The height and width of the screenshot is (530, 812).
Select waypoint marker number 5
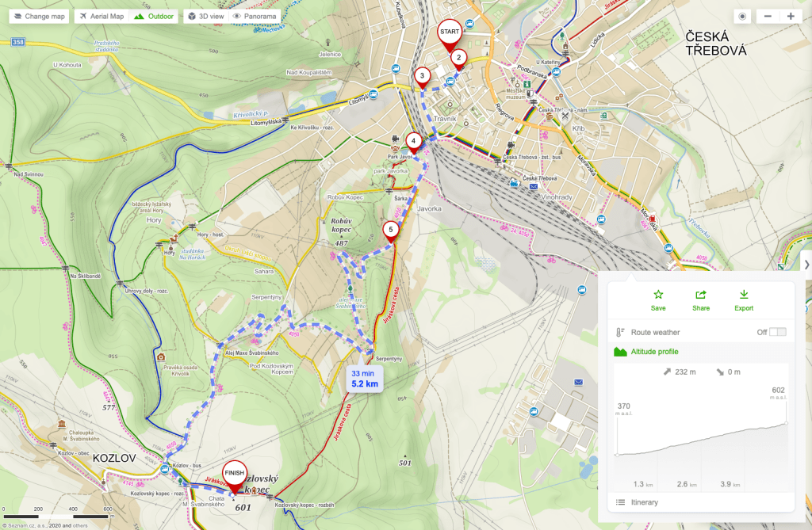[391, 232]
